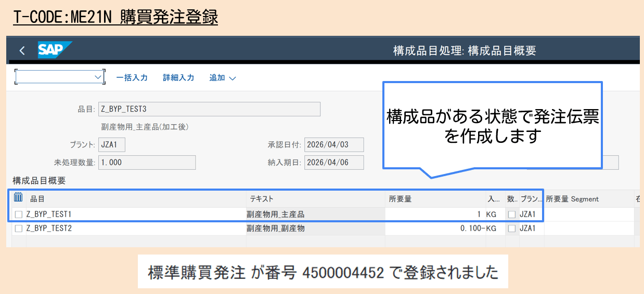Open the 追加 menu

coord(222,77)
